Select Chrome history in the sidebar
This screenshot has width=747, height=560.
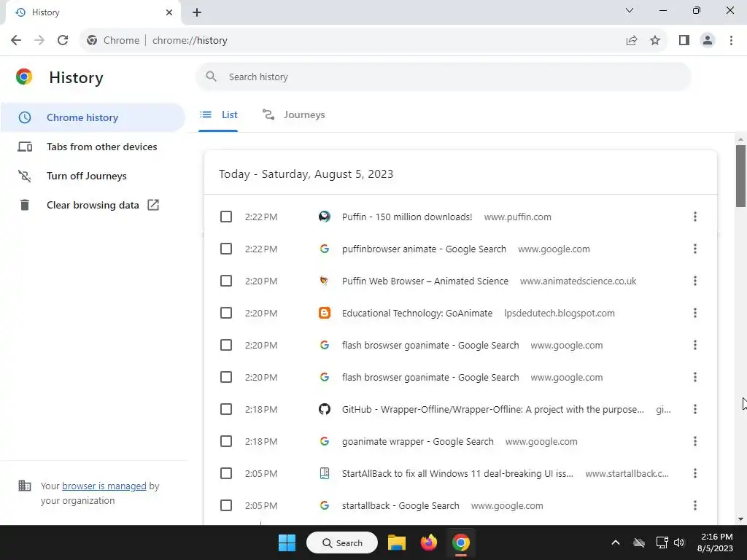click(x=93, y=117)
